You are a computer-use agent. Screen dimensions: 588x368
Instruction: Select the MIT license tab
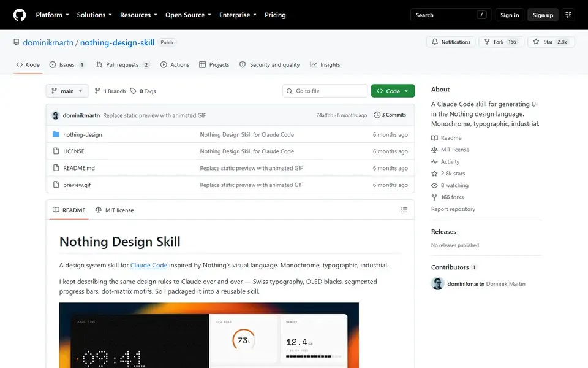tap(115, 210)
